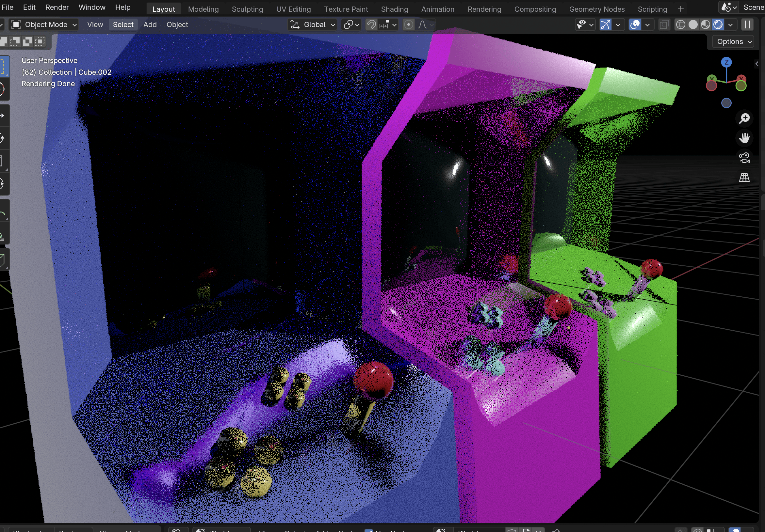Toggle snapping magnet on or off
This screenshot has height=532, width=765.
371,24
